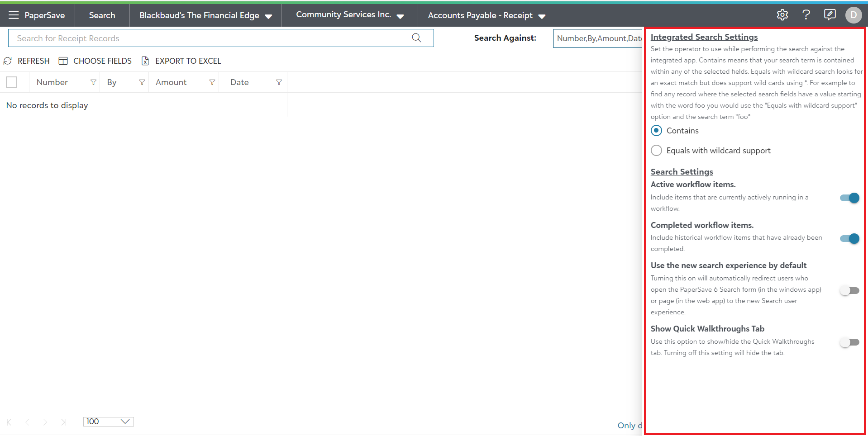Open the help question mark icon
The height and width of the screenshot is (436, 868).
(806, 15)
